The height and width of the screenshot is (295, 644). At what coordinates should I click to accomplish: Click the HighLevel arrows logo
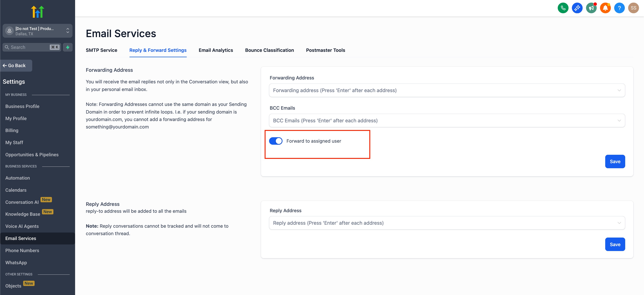click(37, 12)
